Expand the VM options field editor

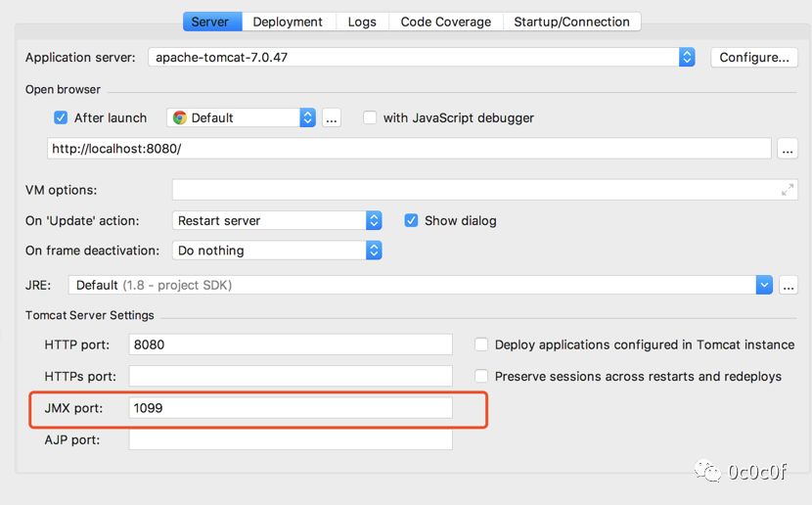click(x=788, y=190)
